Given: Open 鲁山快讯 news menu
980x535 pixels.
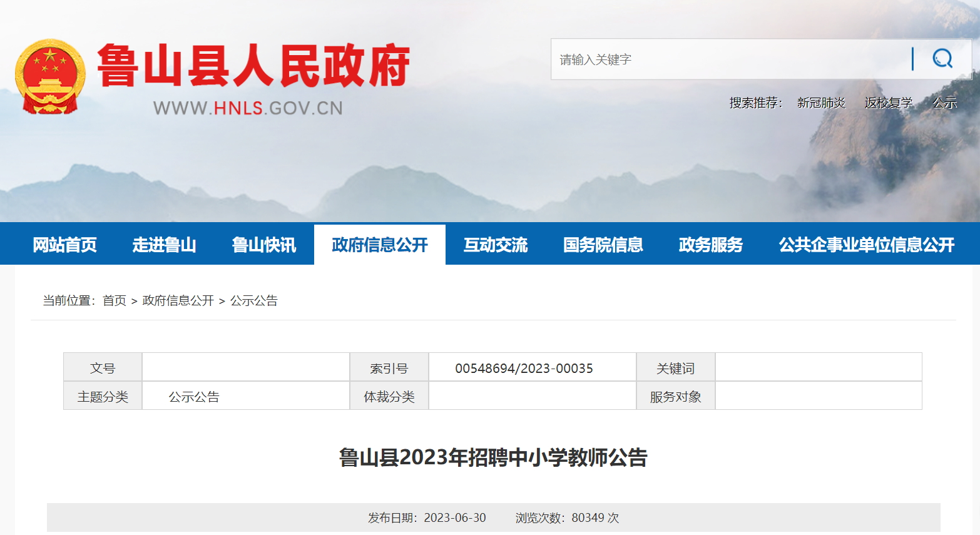Looking at the screenshot, I should pos(264,245).
